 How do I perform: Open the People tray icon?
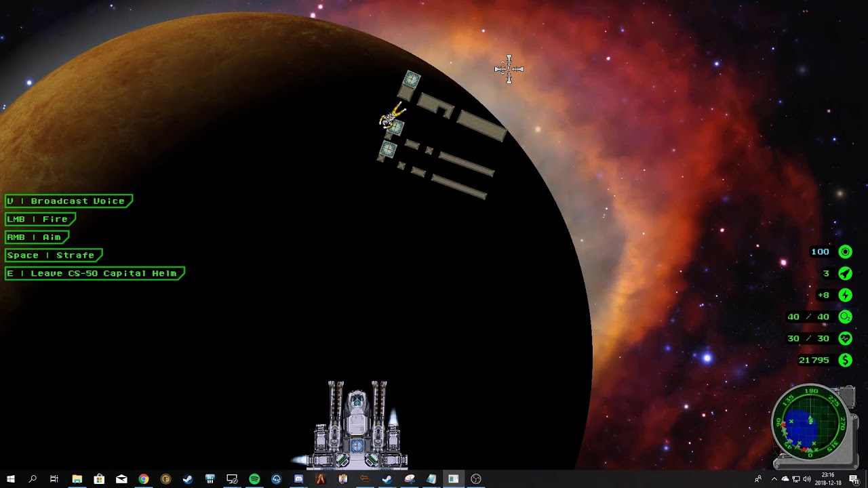(758, 479)
